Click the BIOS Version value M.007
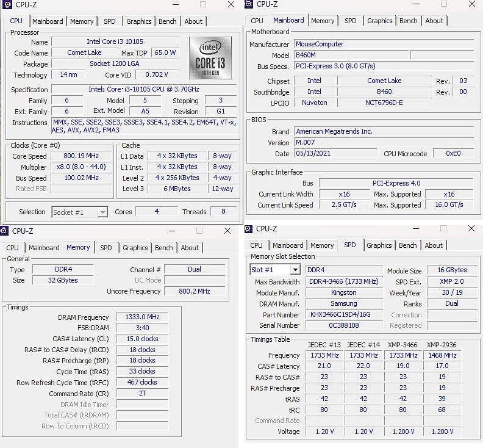 (384, 142)
